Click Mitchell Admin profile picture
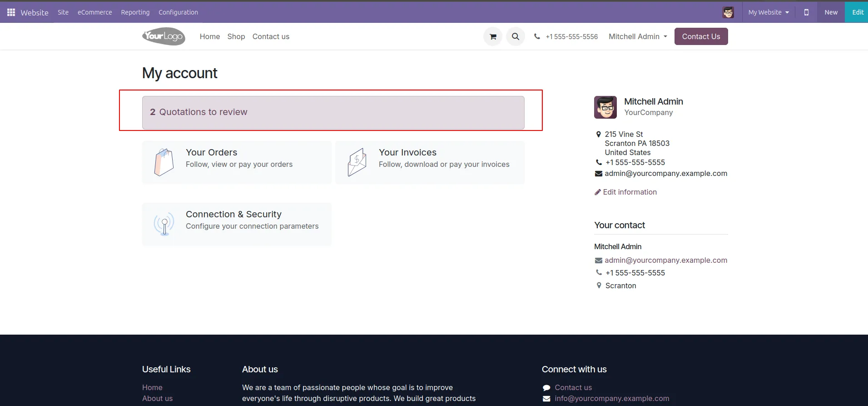This screenshot has height=406, width=868. click(x=605, y=107)
